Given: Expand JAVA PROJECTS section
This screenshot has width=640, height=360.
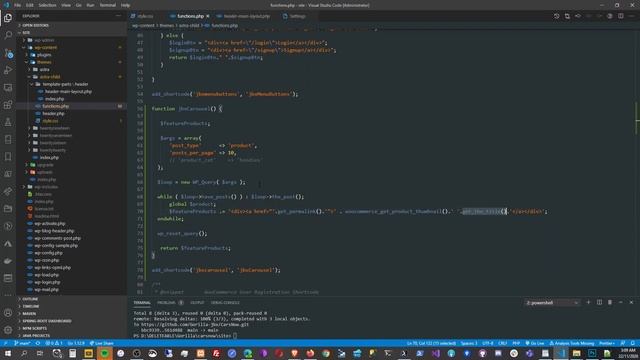Looking at the screenshot, I should point(36,336).
